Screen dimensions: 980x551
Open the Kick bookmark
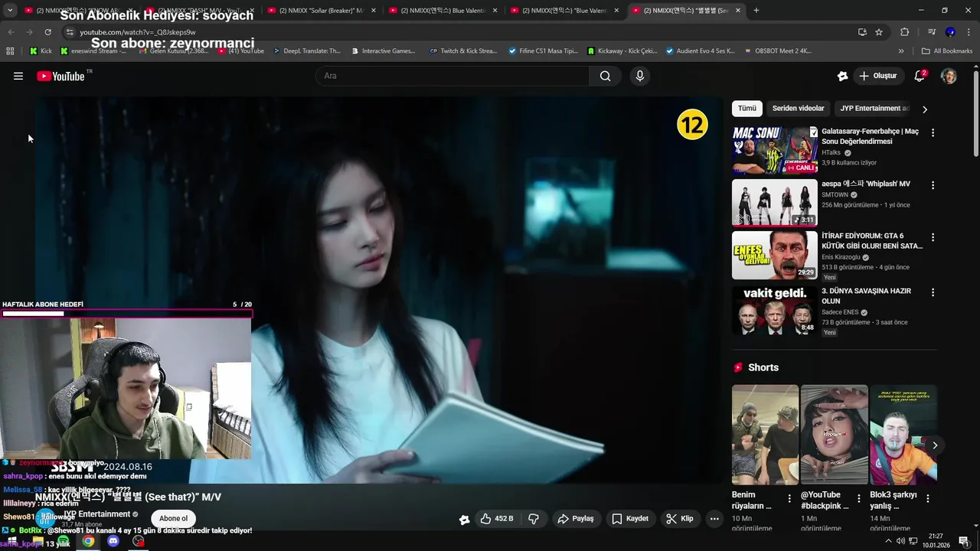pos(41,51)
